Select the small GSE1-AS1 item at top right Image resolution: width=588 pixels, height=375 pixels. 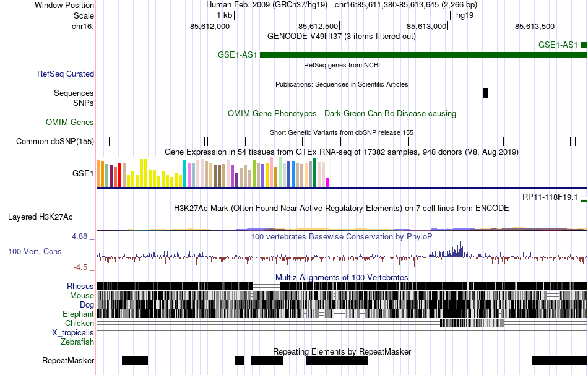tap(584, 45)
